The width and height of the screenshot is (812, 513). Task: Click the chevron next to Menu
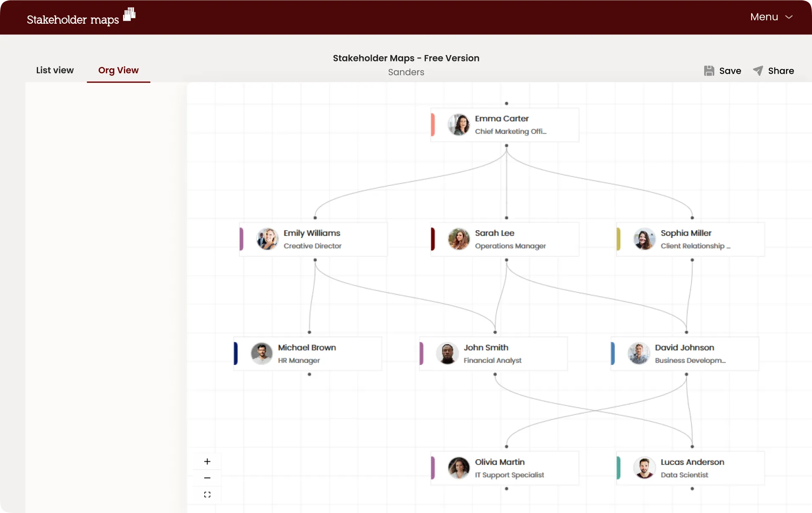[789, 17]
